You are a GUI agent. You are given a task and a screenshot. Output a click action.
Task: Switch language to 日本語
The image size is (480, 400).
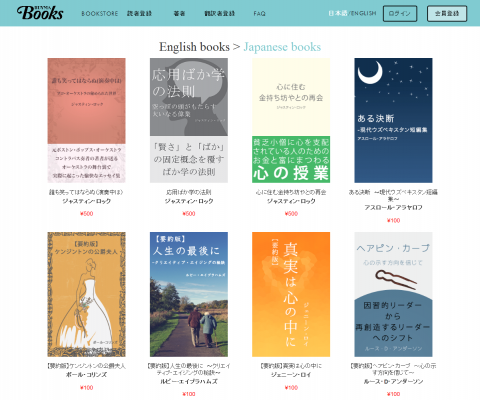pos(338,13)
